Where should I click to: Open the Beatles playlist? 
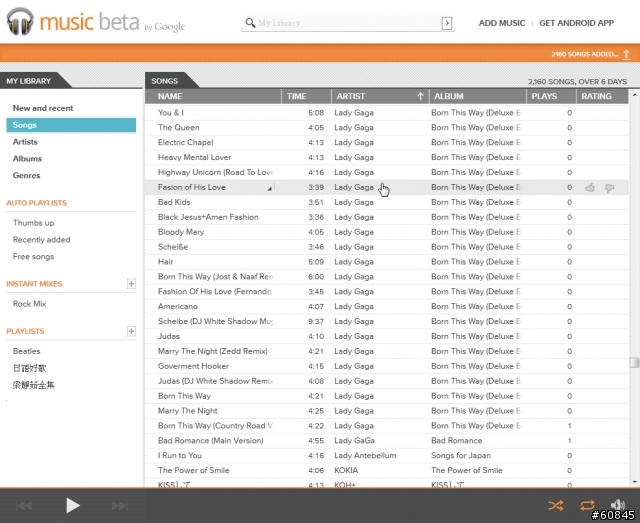pos(27,351)
